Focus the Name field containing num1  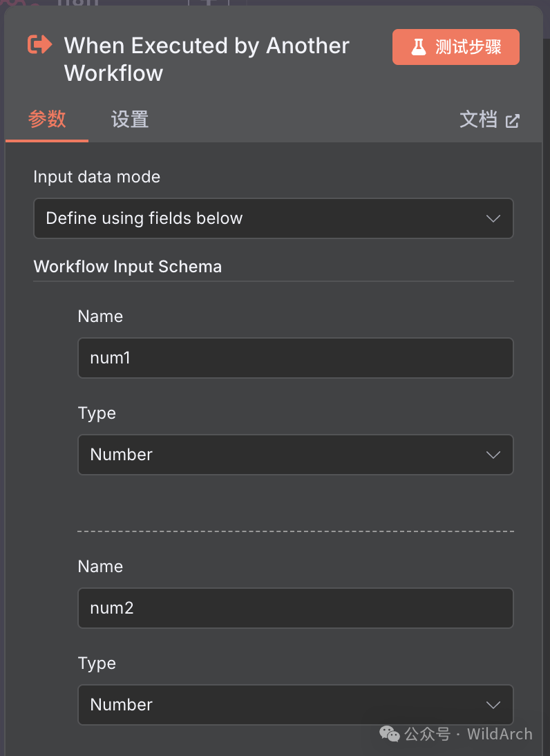tap(295, 358)
